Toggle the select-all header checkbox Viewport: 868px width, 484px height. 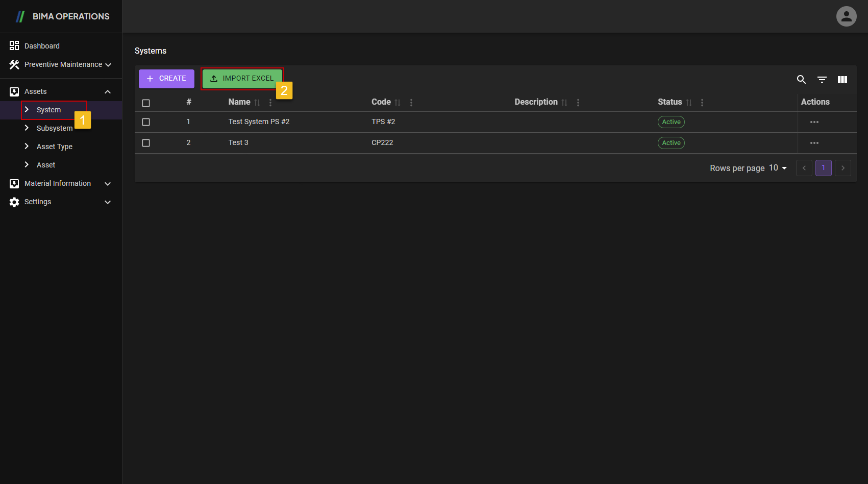(146, 103)
